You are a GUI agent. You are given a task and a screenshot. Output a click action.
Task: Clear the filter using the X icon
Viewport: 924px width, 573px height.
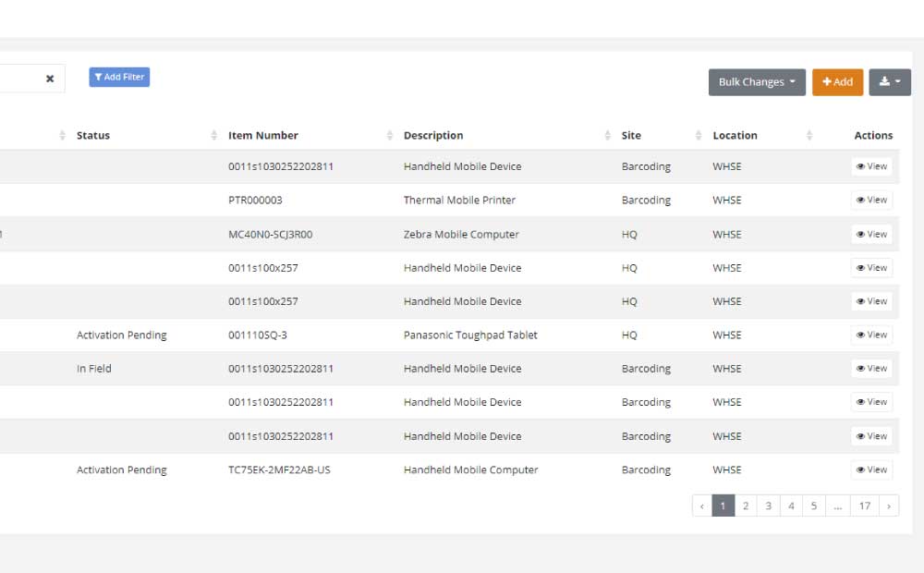click(50, 78)
